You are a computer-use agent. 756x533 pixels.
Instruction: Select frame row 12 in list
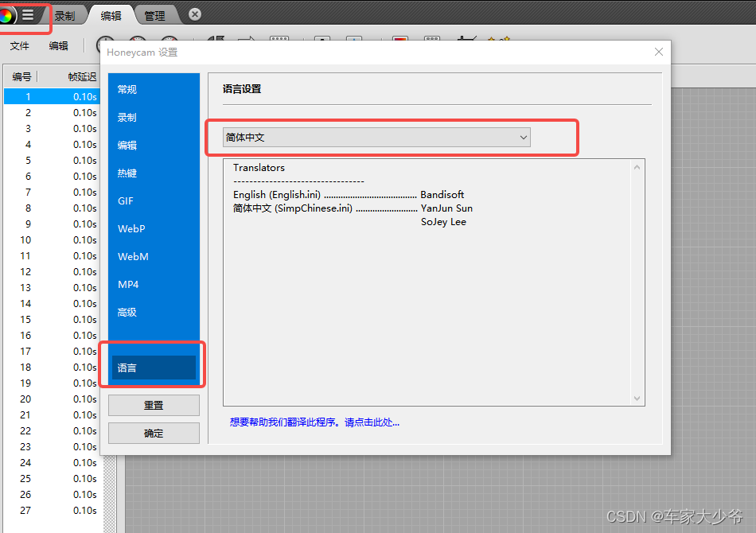pos(52,271)
